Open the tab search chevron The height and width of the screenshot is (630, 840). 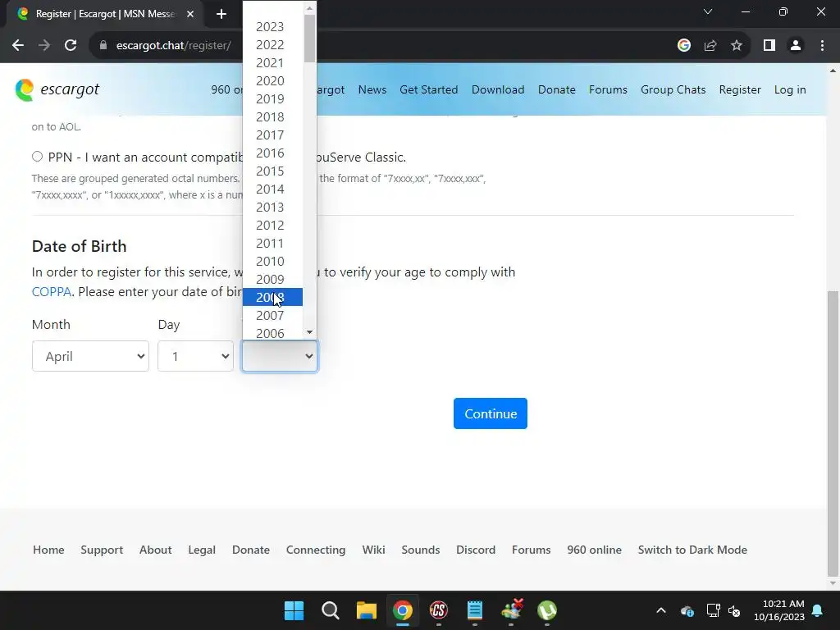(x=708, y=11)
